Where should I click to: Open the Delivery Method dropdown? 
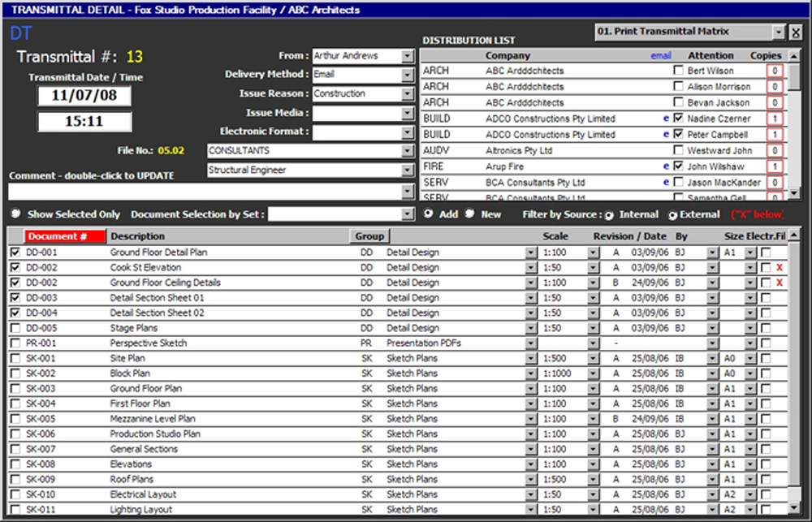(408, 75)
